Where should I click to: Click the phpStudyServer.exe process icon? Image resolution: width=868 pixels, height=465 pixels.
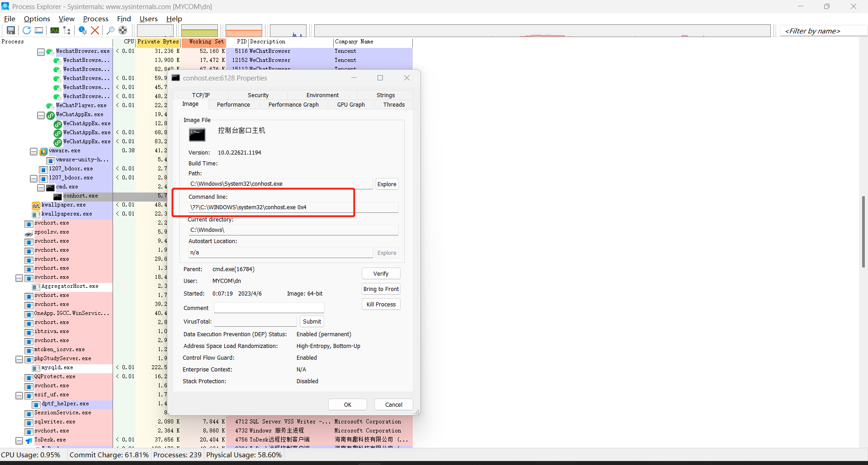29,359
